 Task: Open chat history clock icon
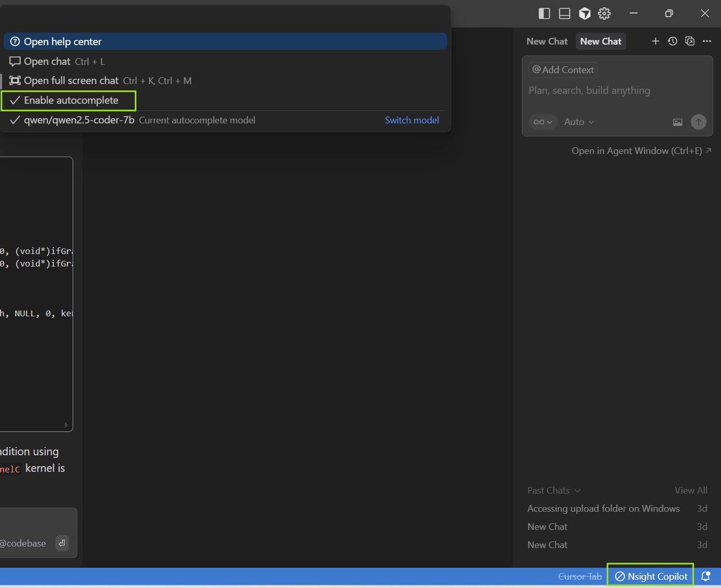pos(672,41)
